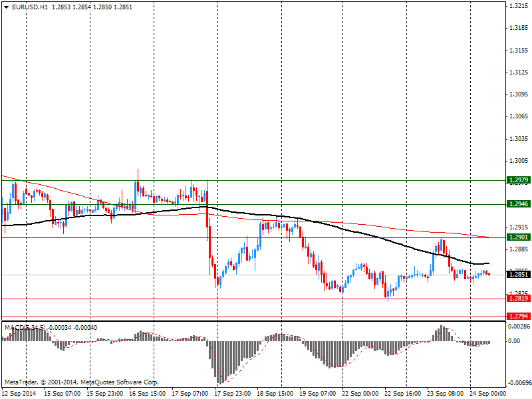Click the 15 Sep 07:00 time axis label
This screenshot has width=532, height=399.
(x=63, y=394)
